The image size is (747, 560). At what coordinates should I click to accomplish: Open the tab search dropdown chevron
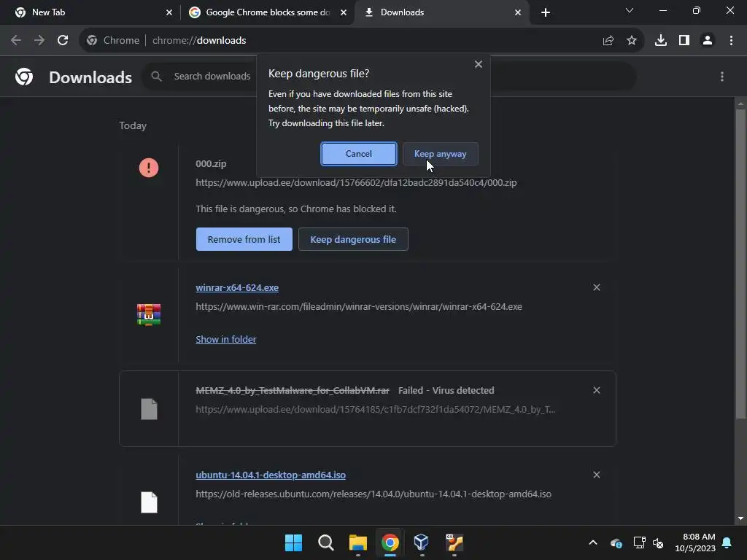[630, 10]
